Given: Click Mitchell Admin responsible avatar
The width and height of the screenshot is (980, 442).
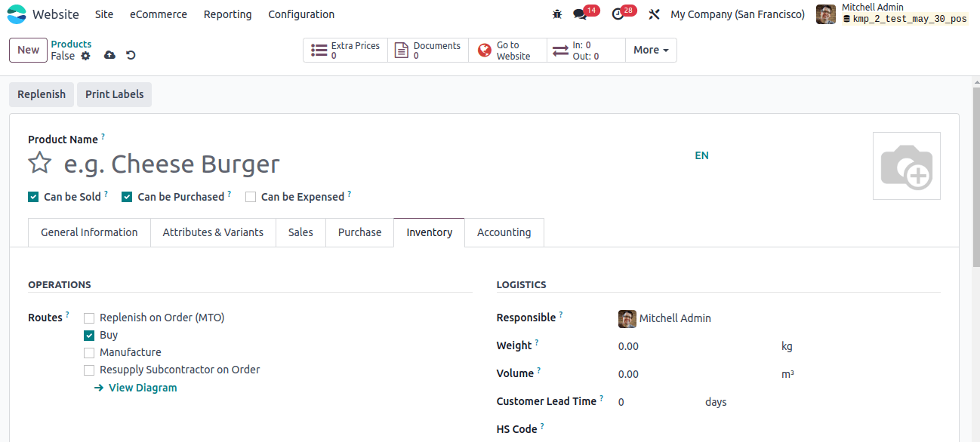Looking at the screenshot, I should 627,318.
